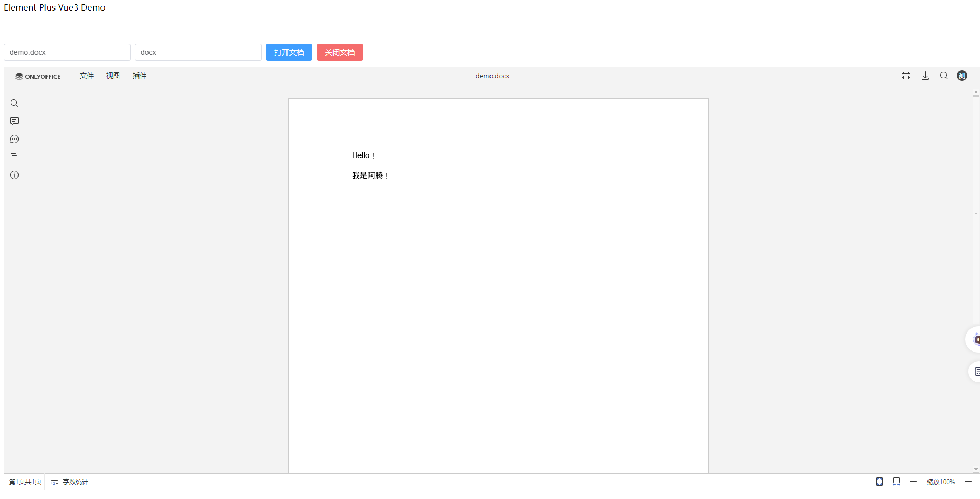The height and width of the screenshot is (499, 980).
Task: Click the print icon in header
Action: 906,76
